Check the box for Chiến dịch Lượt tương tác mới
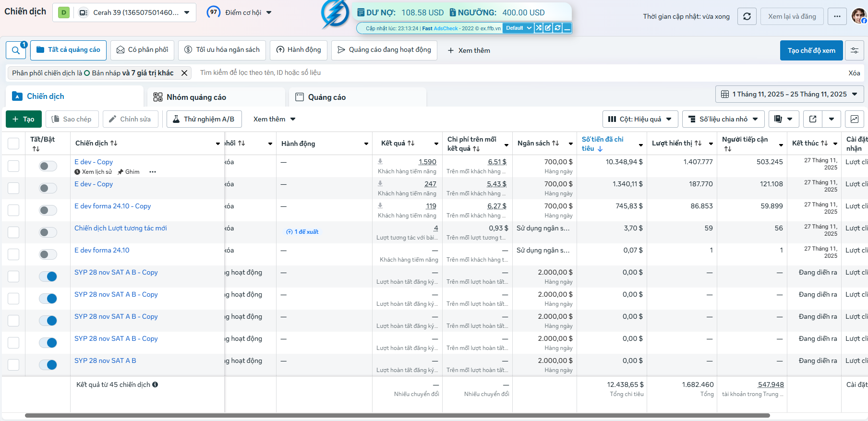868x421 pixels. click(x=13, y=232)
